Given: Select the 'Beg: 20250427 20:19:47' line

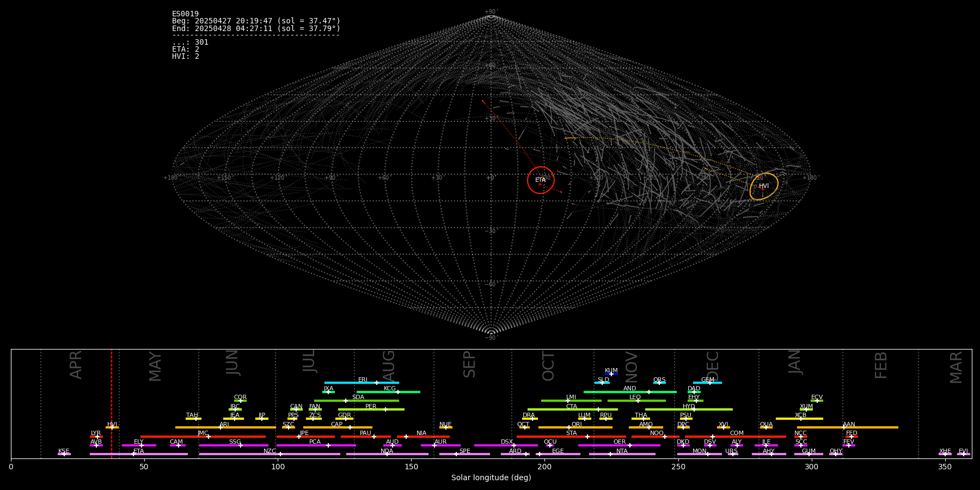Looking at the screenshot, I should 256,21.
